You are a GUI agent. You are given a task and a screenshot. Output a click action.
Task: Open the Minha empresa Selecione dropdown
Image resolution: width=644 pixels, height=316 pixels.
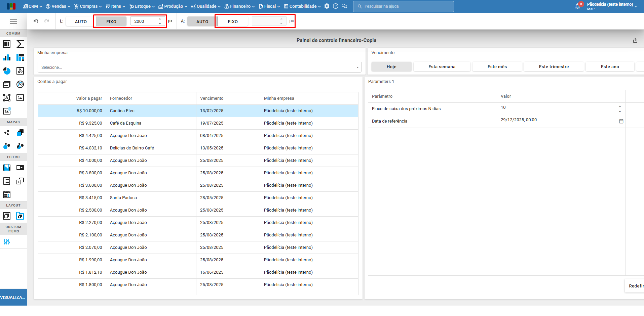[x=199, y=67]
